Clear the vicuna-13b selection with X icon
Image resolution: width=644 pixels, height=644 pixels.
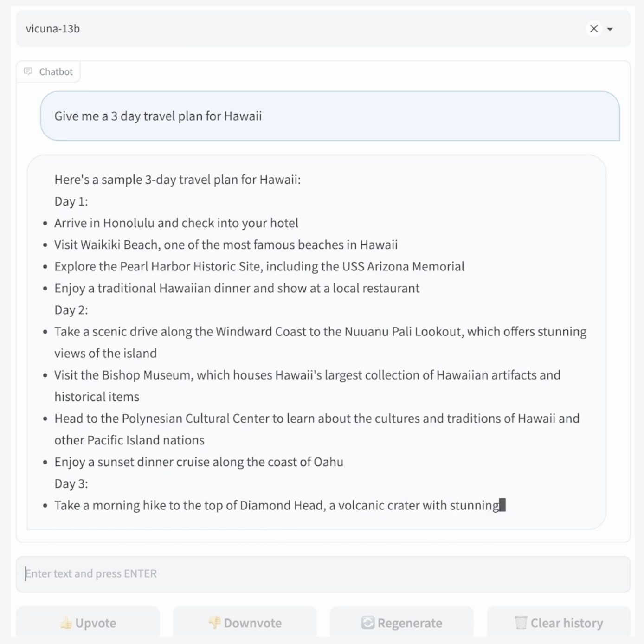point(593,29)
